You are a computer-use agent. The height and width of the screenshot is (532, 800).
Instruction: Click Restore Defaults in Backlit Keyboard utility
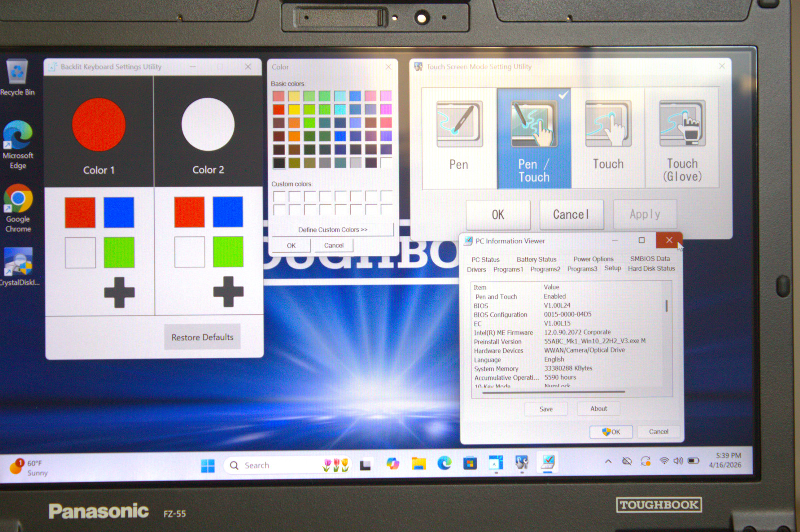pos(202,337)
